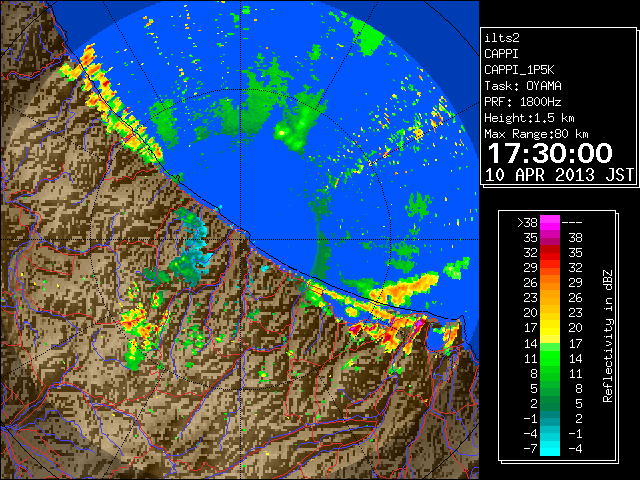The width and height of the screenshot is (640, 480).
Task: Click the Max Range:80 km line
Action: tap(536, 134)
